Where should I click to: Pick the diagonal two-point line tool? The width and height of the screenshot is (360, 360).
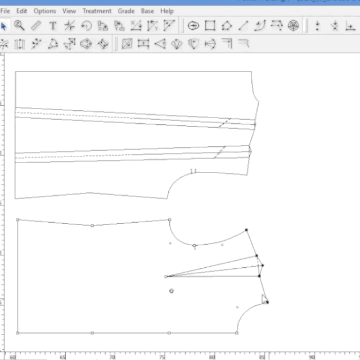(244, 26)
